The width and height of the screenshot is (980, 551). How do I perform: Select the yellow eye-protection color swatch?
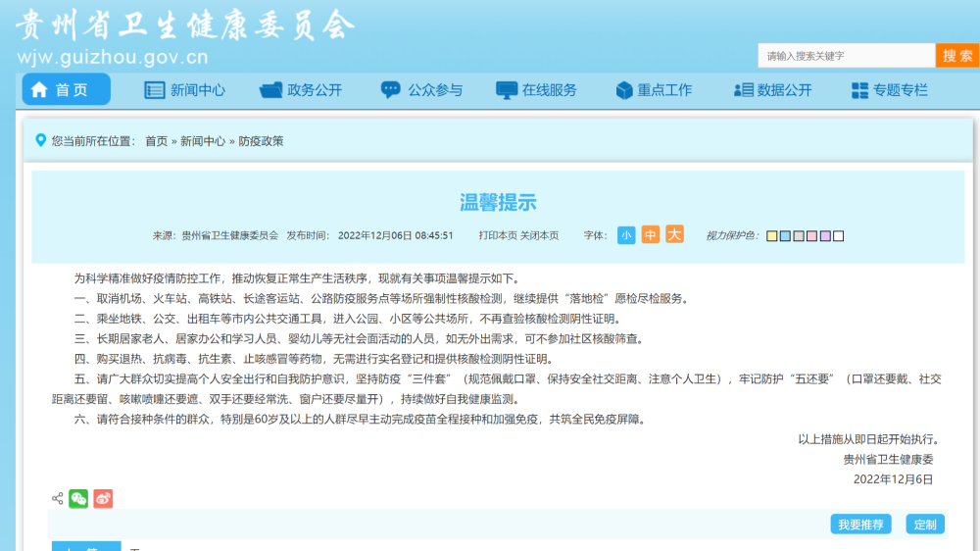[772, 235]
